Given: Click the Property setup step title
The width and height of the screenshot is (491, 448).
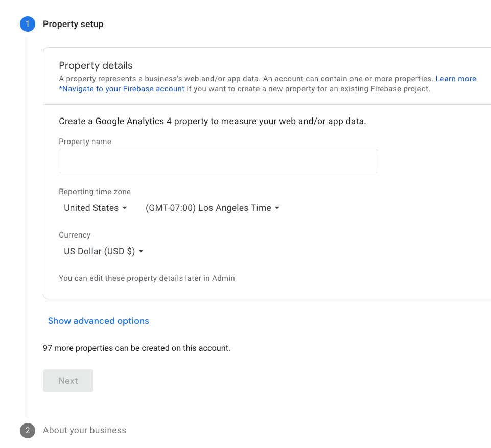Looking at the screenshot, I should pyautogui.click(x=73, y=24).
